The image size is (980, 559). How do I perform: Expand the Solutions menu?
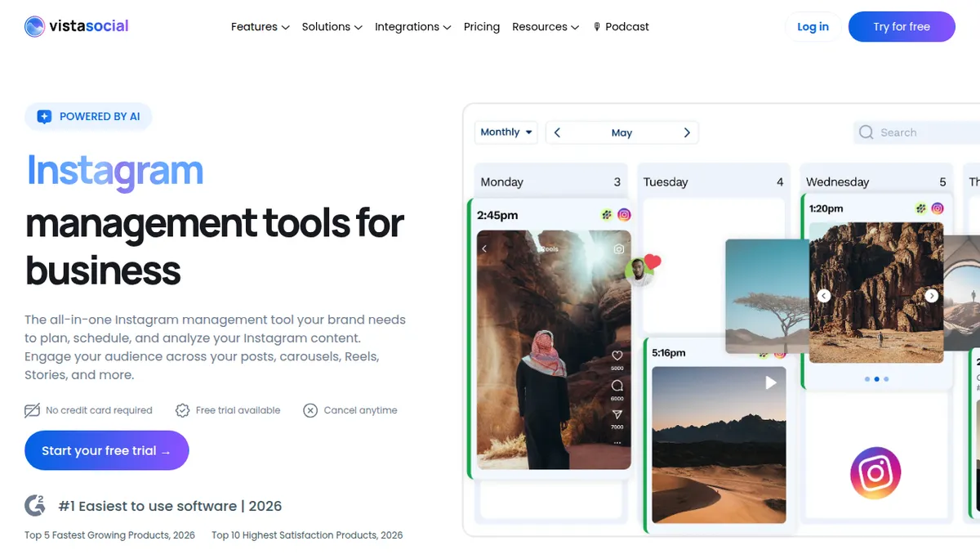[332, 27]
